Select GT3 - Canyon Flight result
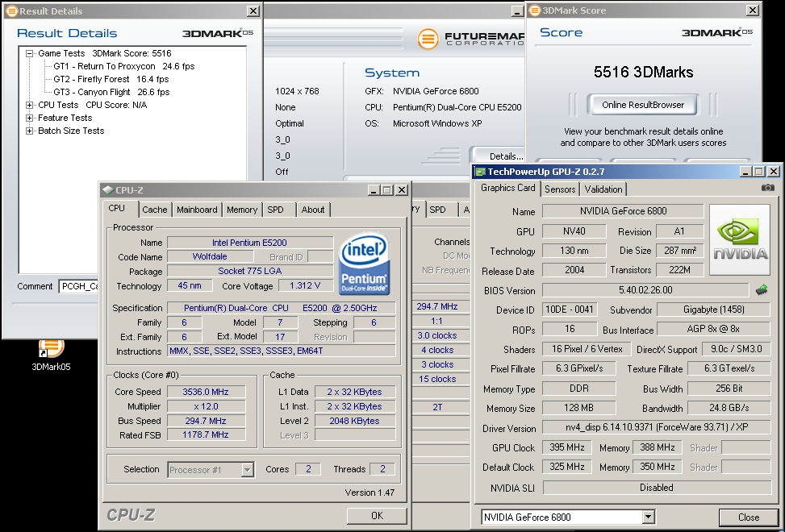Viewport: 785px width, 532px height. pos(111,92)
